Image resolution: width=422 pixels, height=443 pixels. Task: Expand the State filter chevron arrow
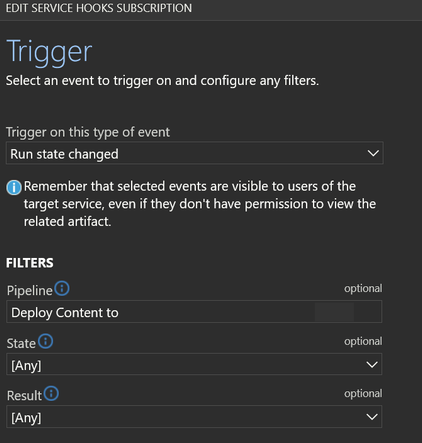[372, 364]
